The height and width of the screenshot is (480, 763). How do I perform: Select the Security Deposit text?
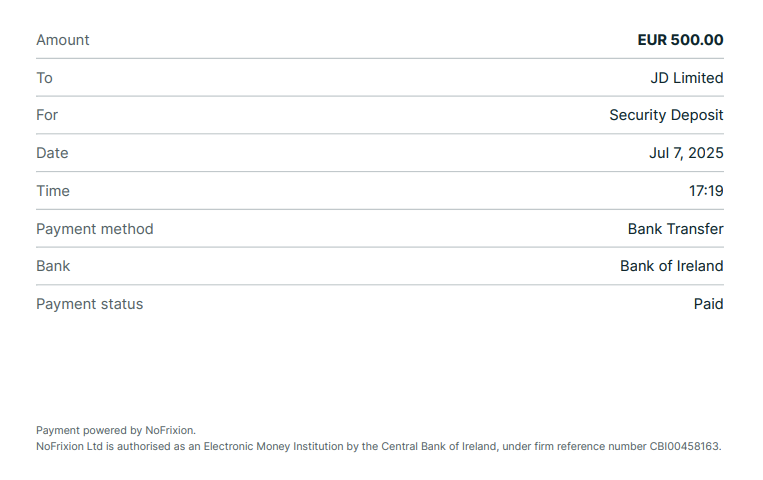coord(666,115)
